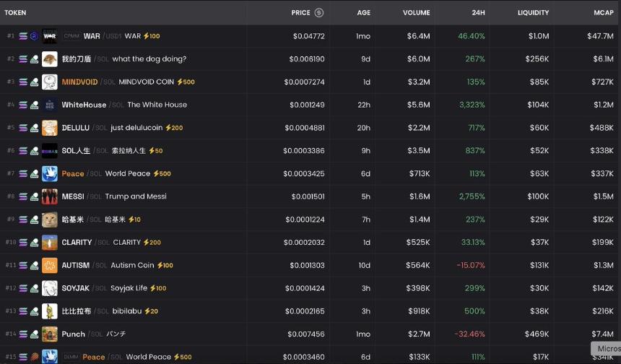Click the Meteora DEX icon in row #15
The width and height of the screenshot is (621, 364).
coord(33,357)
